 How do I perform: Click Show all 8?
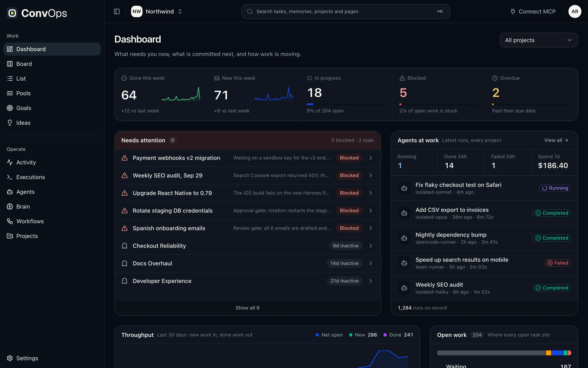coord(247,308)
